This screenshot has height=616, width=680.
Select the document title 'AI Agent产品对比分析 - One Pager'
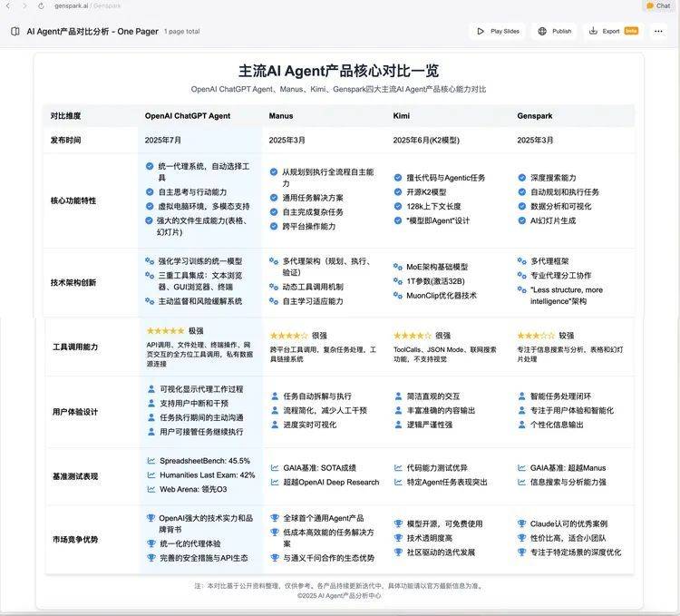point(92,31)
